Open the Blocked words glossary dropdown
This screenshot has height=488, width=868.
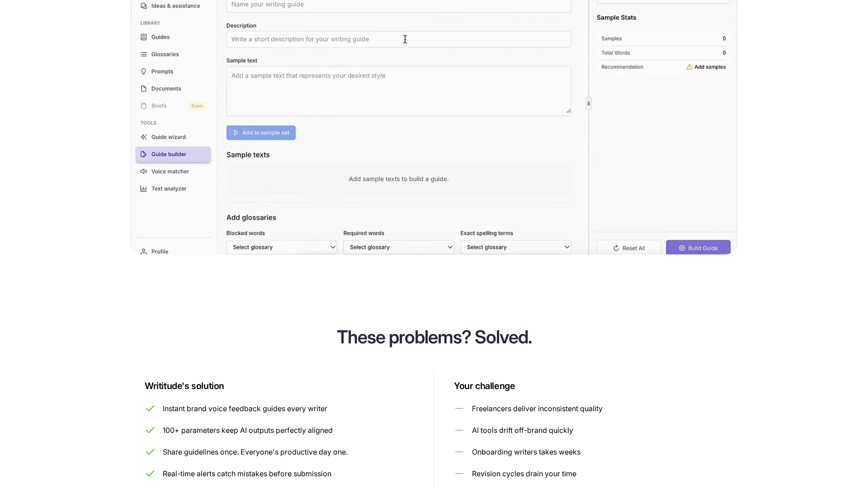[282, 247]
